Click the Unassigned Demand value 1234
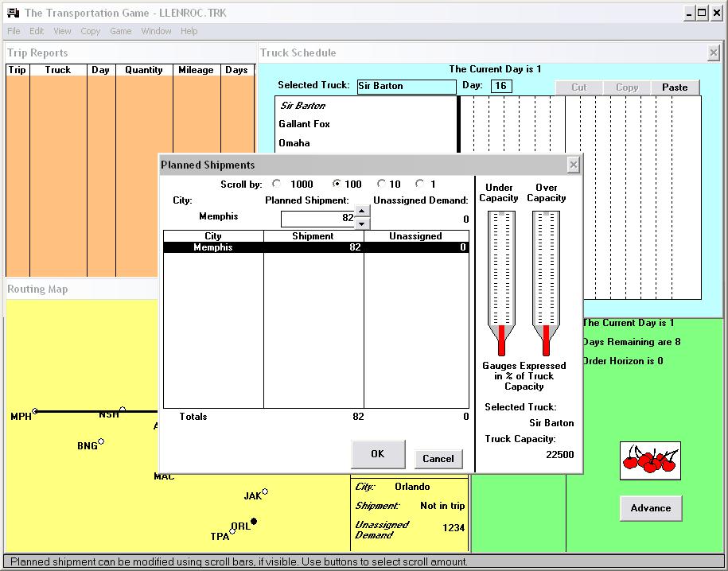 pos(454,528)
